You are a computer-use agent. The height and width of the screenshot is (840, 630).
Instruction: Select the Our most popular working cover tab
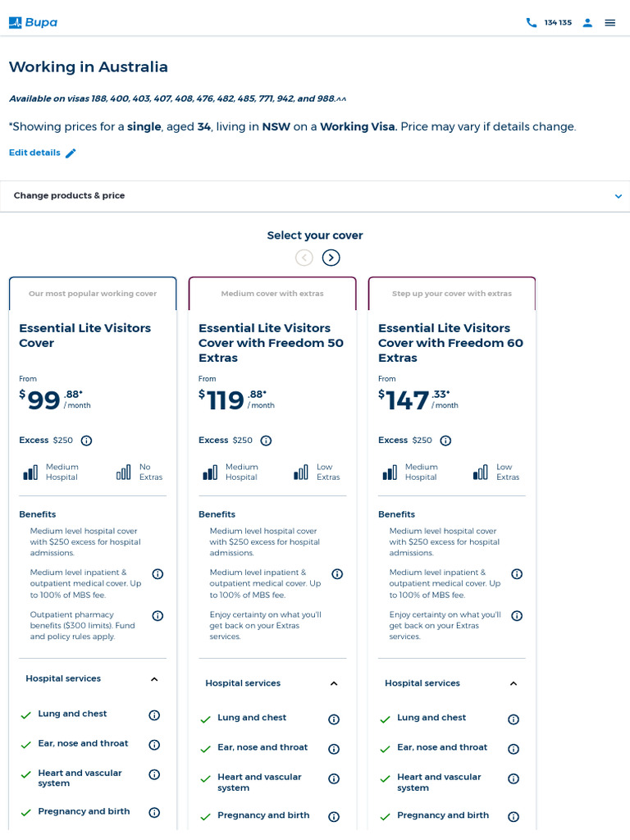[x=93, y=294]
